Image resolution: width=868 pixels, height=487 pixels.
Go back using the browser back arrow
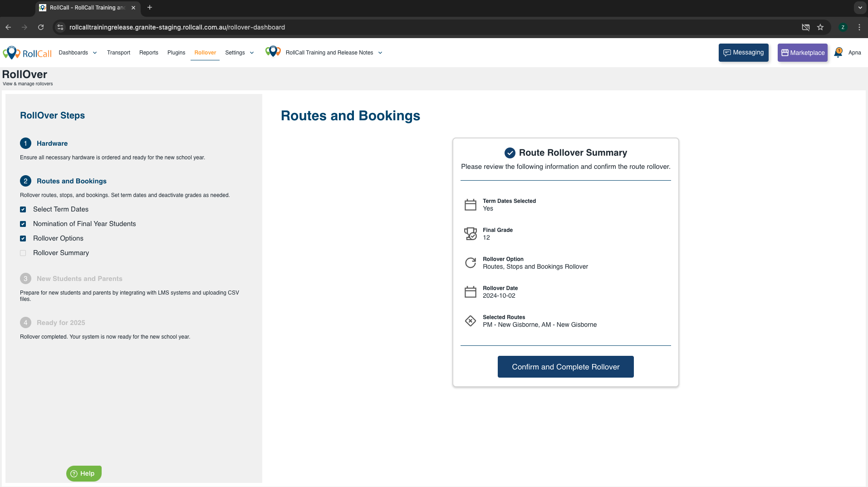pos(8,27)
